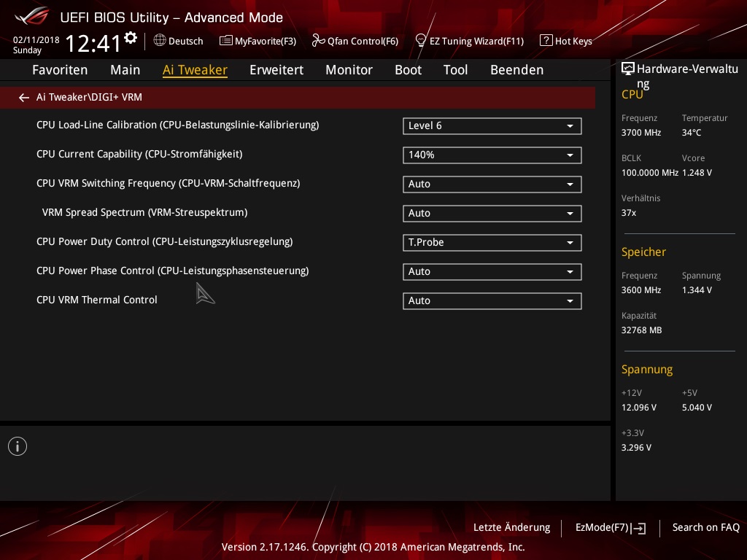Image resolution: width=747 pixels, height=560 pixels.
Task: Select CPU Load-Line Calibration label
Action: click(x=178, y=125)
